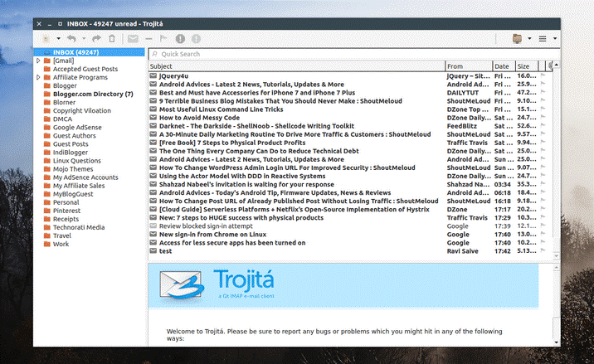594x364 pixels.
Task: Open message [Free Book] 7 Steps to Physical Product Profits
Action: [232, 143]
